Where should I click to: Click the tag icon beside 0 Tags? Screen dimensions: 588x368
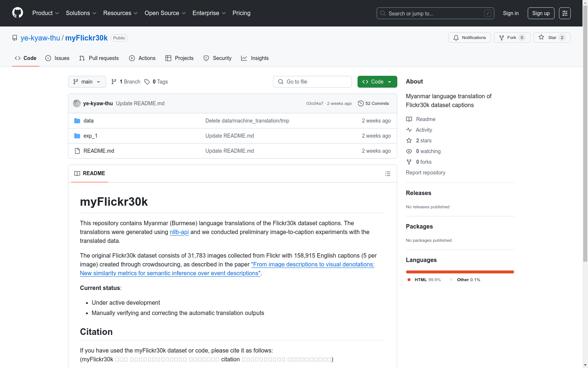tap(147, 82)
